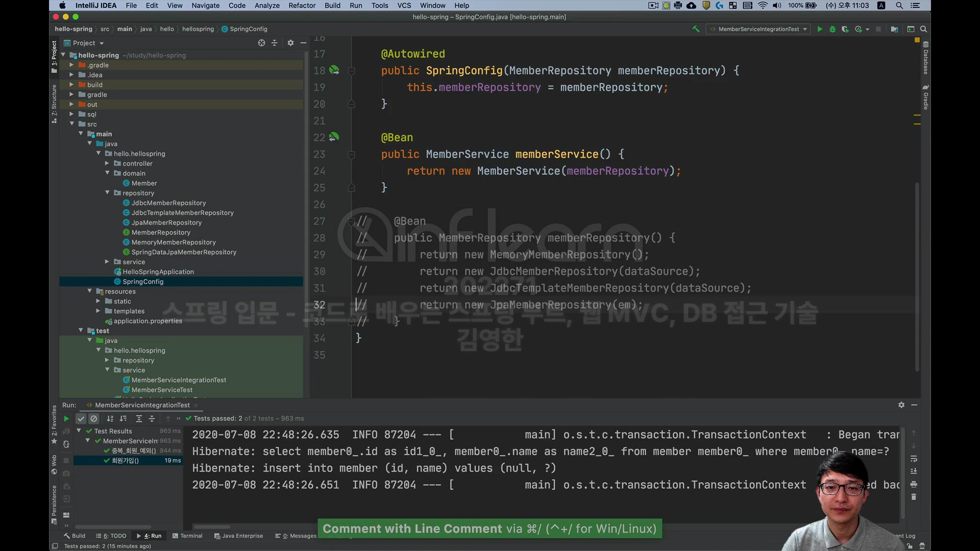Expand the .gradle folder

click(x=71, y=65)
